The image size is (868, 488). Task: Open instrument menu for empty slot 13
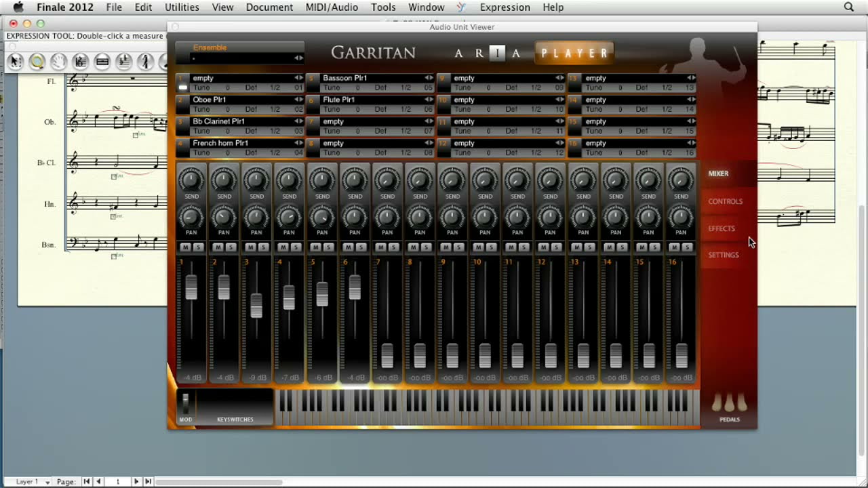(691, 78)
